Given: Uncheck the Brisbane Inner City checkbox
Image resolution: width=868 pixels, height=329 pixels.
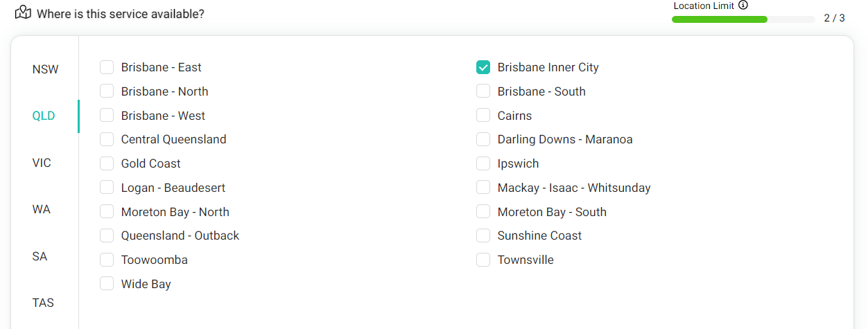Looking at the screenshot, I should [x=483, y=67].
